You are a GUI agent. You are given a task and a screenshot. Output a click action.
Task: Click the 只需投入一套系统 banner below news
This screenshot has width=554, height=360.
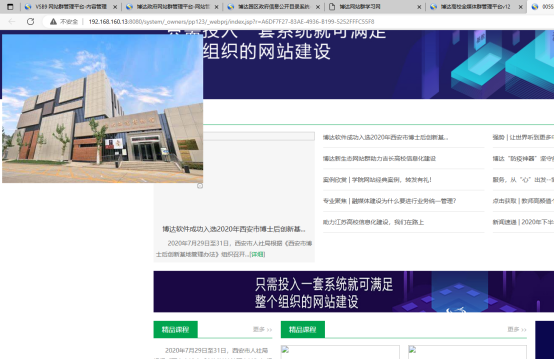tap(354, 291)
